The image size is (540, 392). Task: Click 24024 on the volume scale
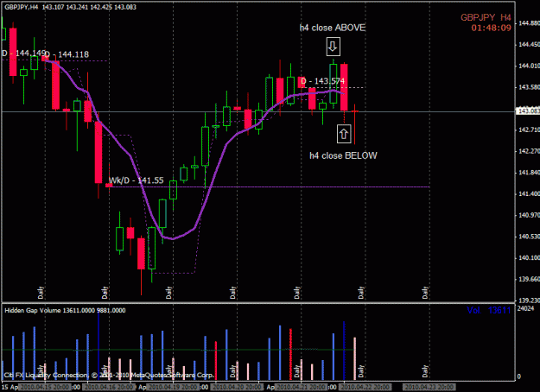click(526, 309)
